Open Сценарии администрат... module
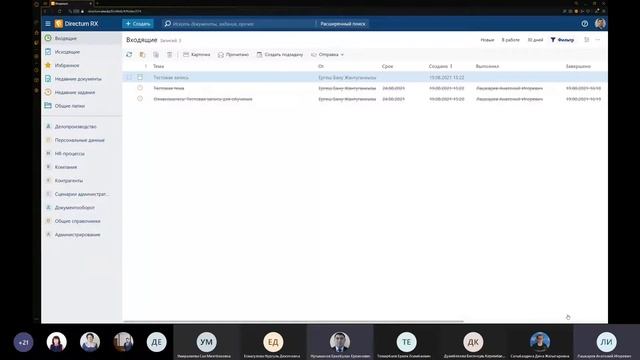The image size is (640, 360). pyautogui.click(x=82, y=194)
